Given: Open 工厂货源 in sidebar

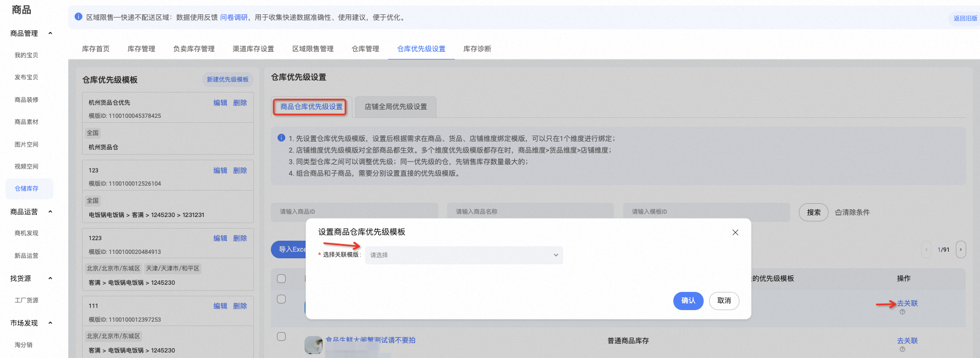Looking at the screenshot, I should pyautogui.click(x=26, y=300).
